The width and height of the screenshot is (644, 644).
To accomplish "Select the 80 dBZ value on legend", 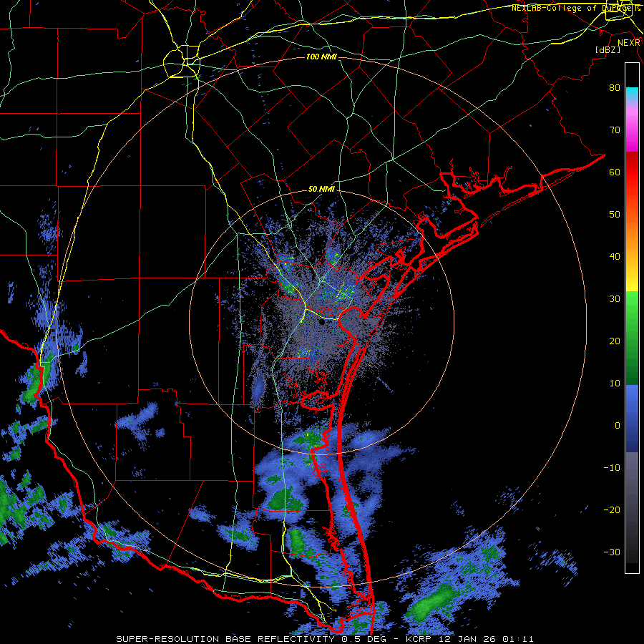I will (615, 88).
